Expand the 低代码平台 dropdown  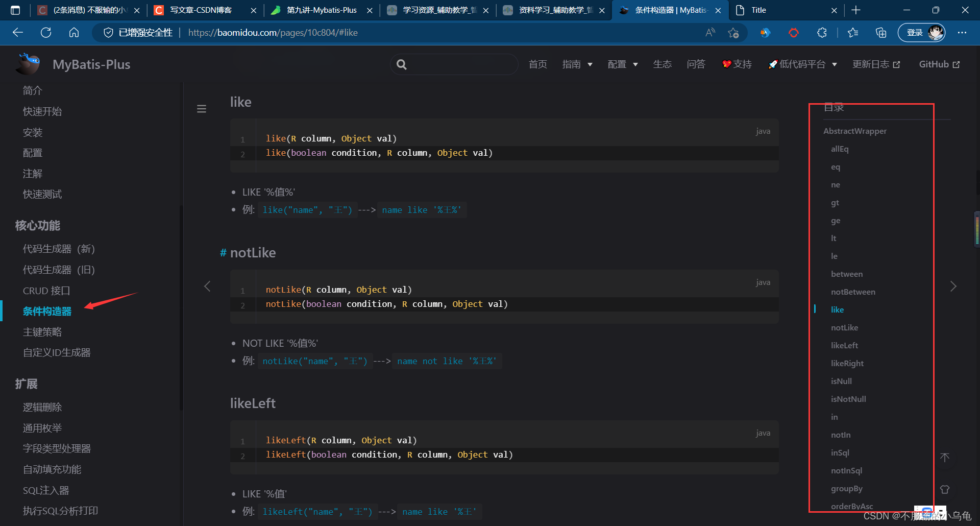tap(802, 64)
